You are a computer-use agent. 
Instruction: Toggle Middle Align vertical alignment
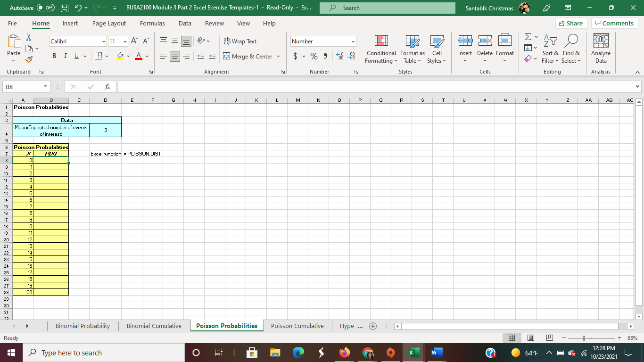point(175,41)
